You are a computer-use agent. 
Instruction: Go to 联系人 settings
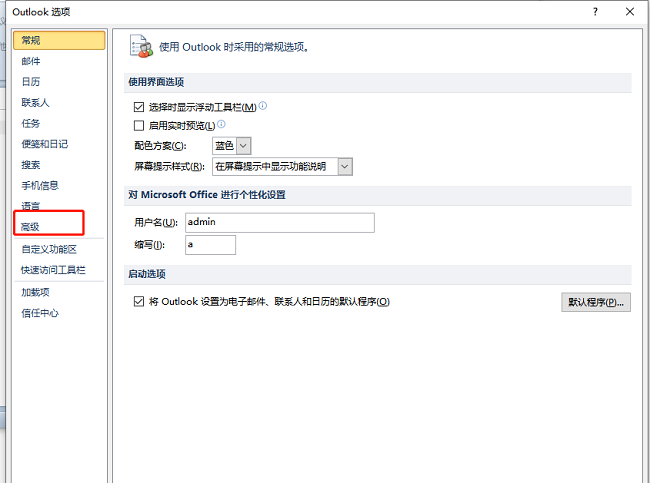[x=35, y=102]
